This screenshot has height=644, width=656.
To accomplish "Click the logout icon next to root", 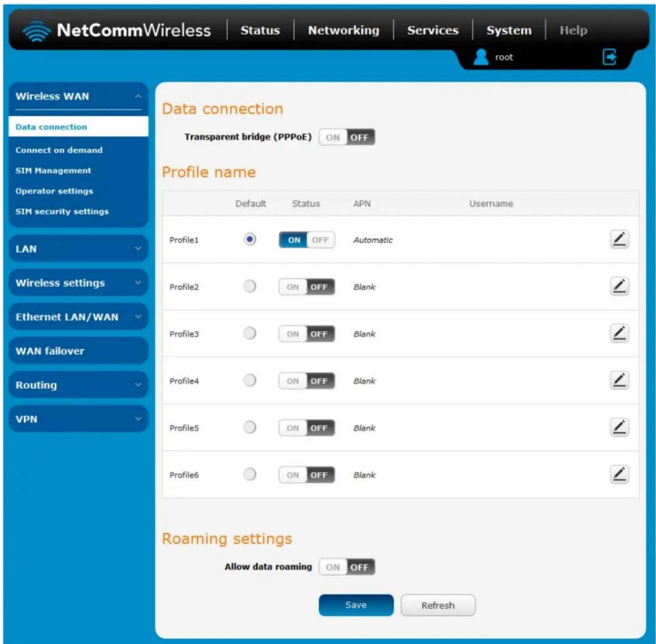I will 609,57.
